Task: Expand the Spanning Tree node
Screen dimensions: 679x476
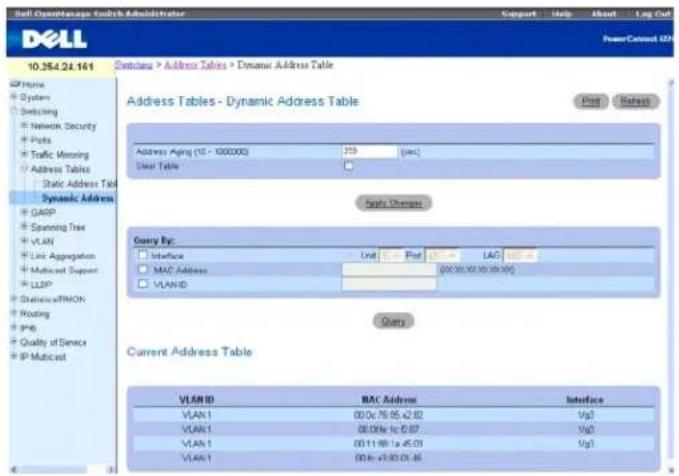Action: click(24, 227)
